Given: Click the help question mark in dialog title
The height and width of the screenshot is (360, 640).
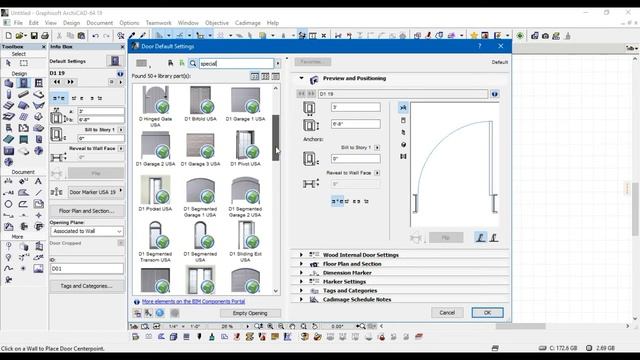Looking at the screenshot, I should coord(480,46).
